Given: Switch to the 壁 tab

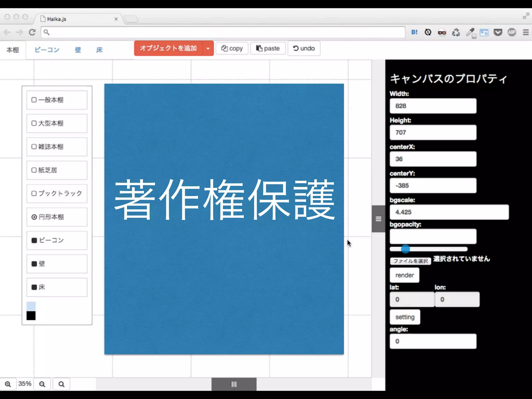Looking at the screenshot, I should click(78, 50).
